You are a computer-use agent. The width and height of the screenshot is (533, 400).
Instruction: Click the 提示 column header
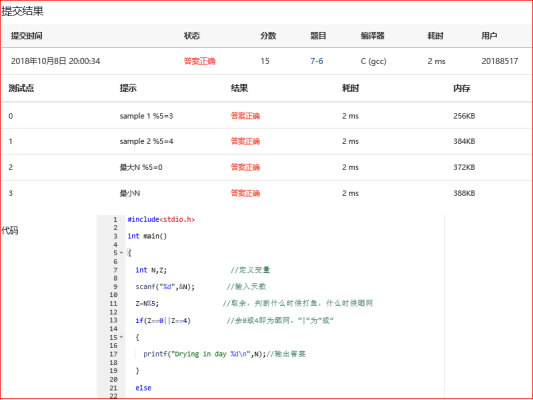[128, 88]
